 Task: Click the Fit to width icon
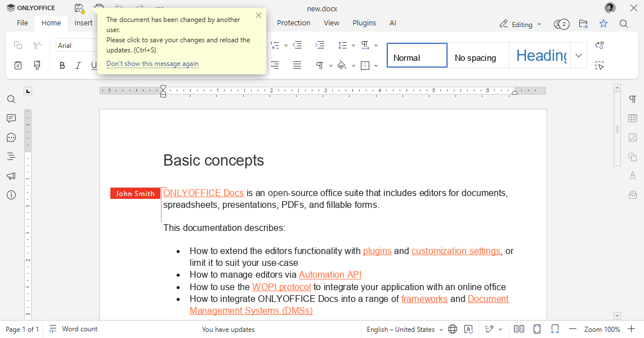555,329
